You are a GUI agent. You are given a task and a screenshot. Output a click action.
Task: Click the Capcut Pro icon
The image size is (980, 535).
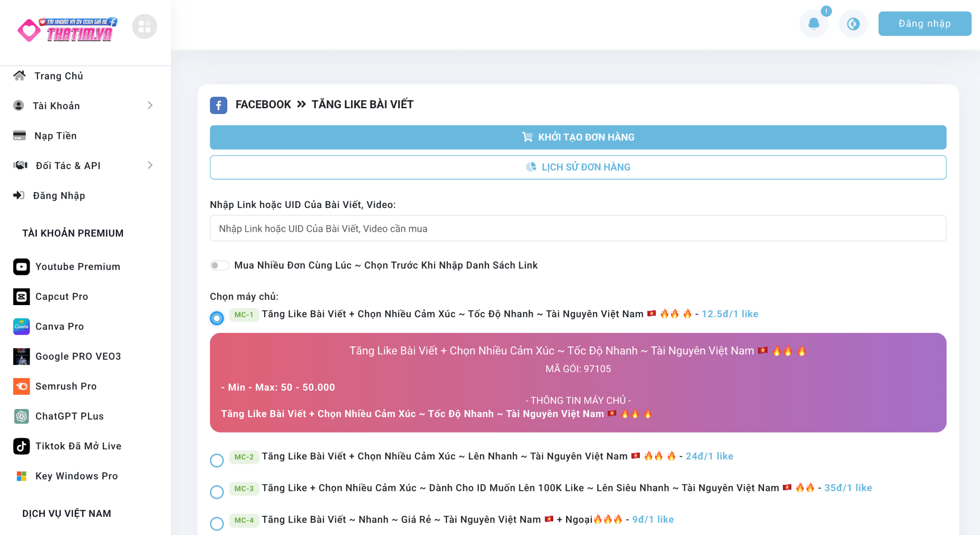22,296
